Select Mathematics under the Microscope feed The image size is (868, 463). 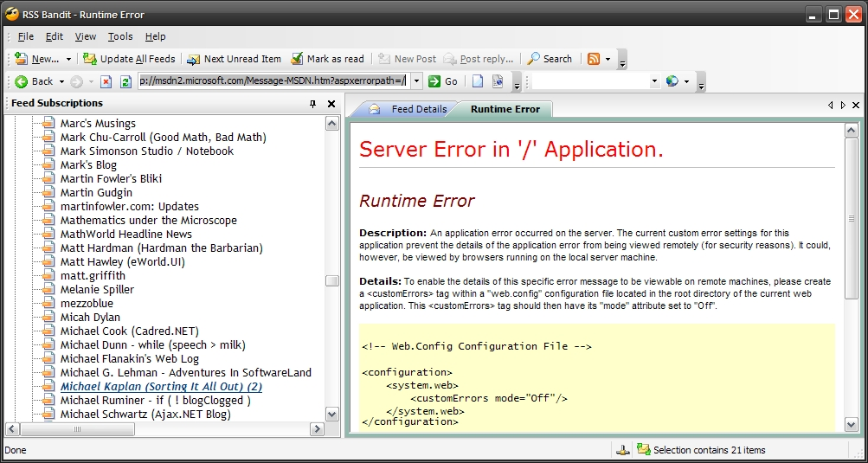[148, 221]
